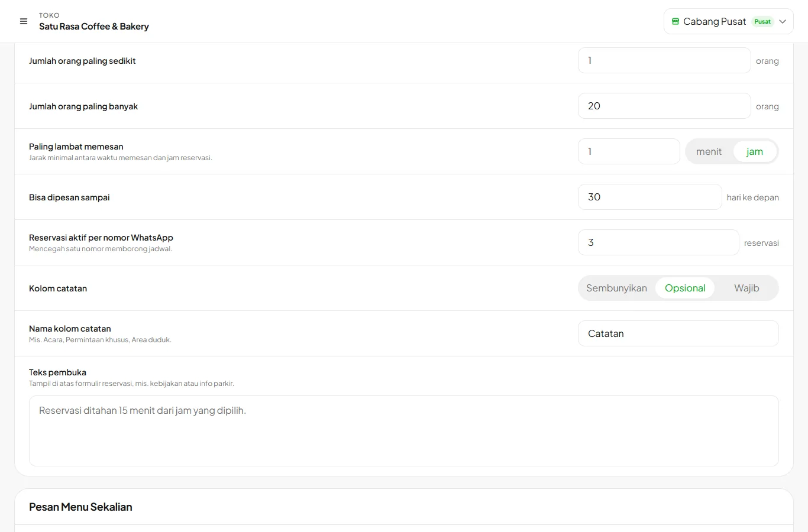Select menit as the time unit
Image resolution: width=808 pixels, height=532 pixels.
[709, 151]
